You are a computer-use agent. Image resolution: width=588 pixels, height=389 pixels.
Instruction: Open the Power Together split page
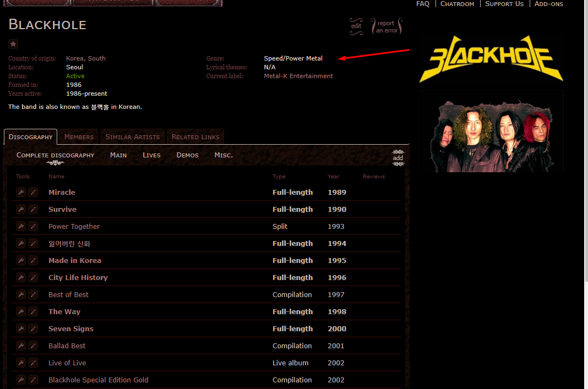pos(74,226)
